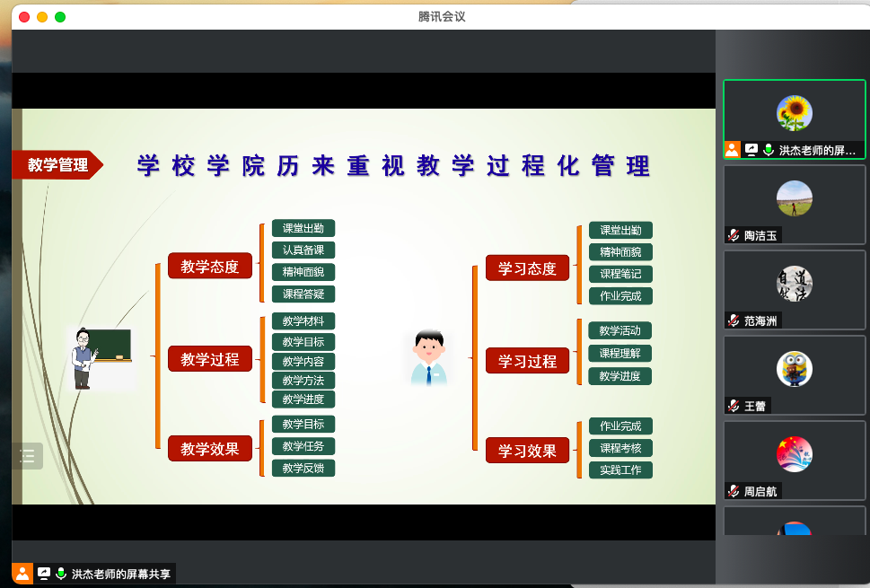
Task: Click the 学习效果 red box
Action: point(527,451)
